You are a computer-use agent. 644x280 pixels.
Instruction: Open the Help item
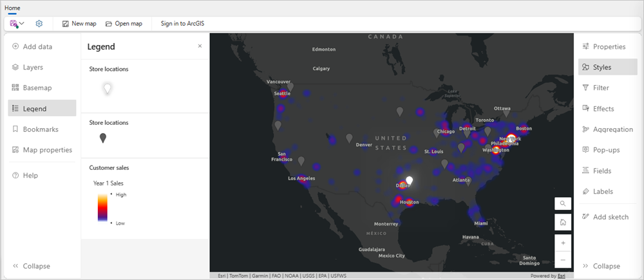(x=42, y=175)
